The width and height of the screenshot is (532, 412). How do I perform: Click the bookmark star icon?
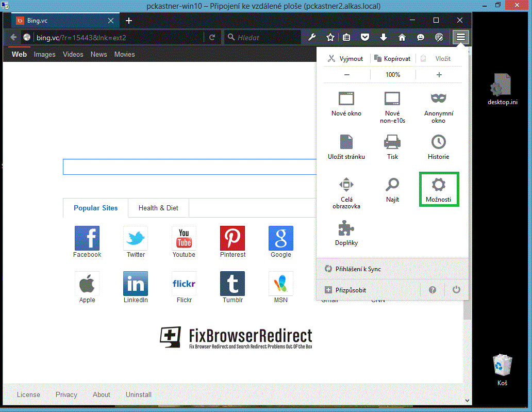point(330,38)
